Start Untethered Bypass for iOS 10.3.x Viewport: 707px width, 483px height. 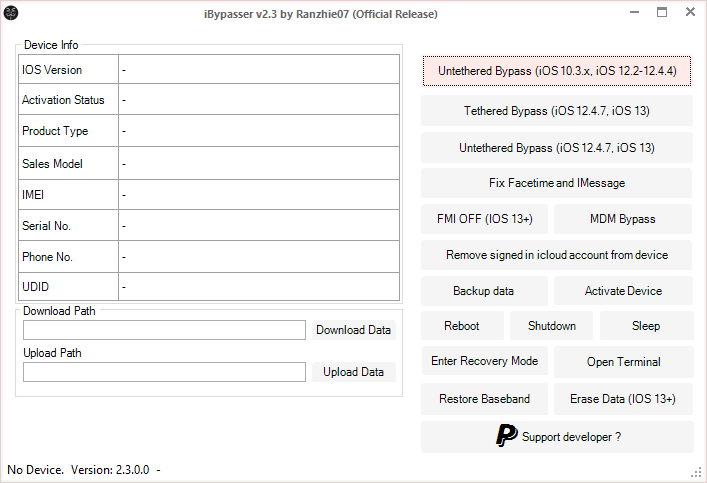pos(557,71)
